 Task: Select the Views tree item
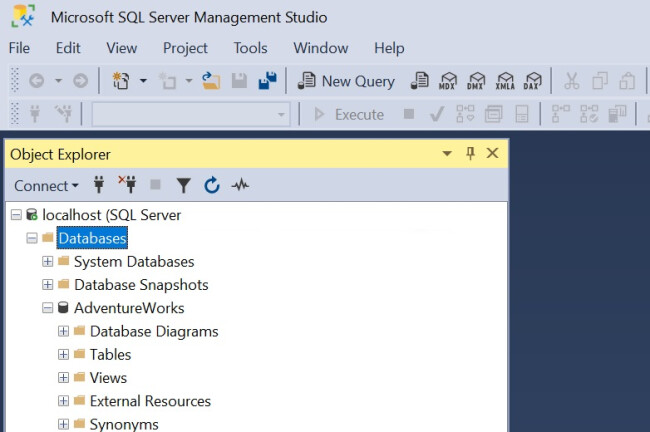click(108, 378)
